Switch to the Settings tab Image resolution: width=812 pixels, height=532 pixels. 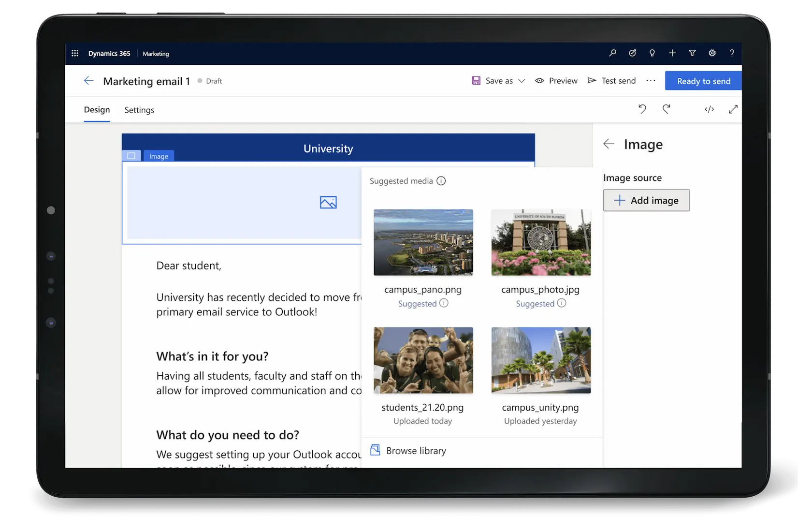tap(139, 110)
